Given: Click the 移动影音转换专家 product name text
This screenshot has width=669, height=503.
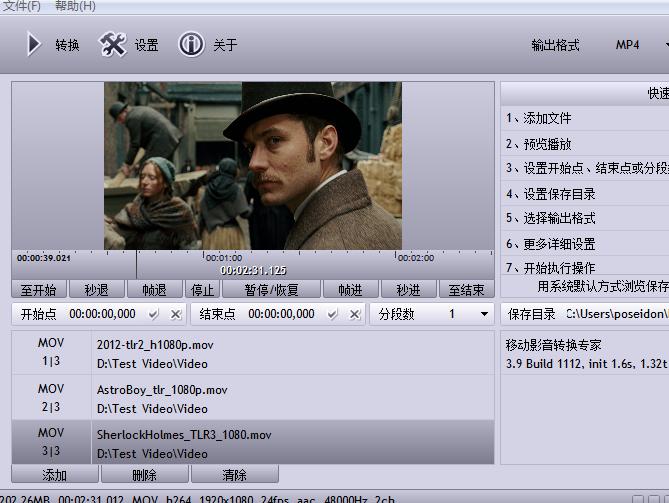Looking at the screenshot, I should (x=553, y=345).
